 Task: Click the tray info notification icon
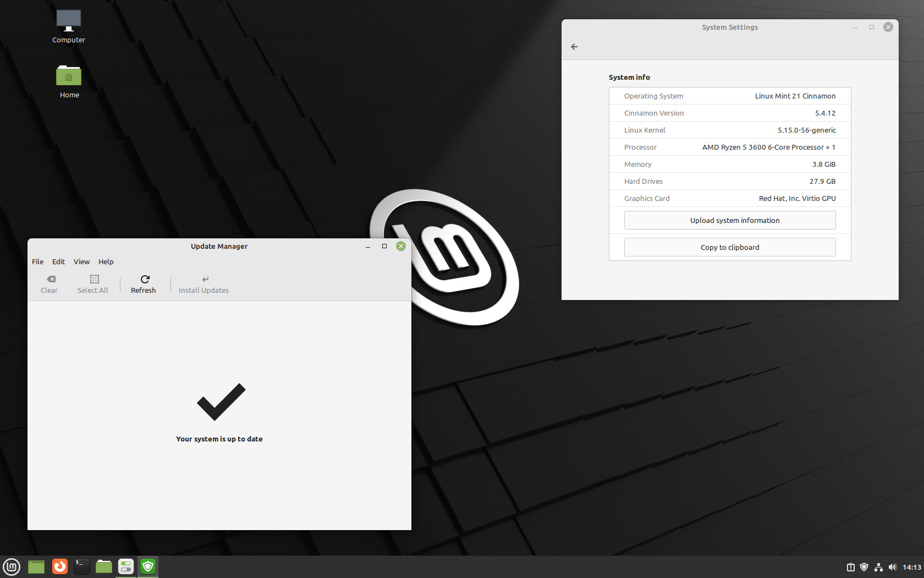(x=850, y=567)
